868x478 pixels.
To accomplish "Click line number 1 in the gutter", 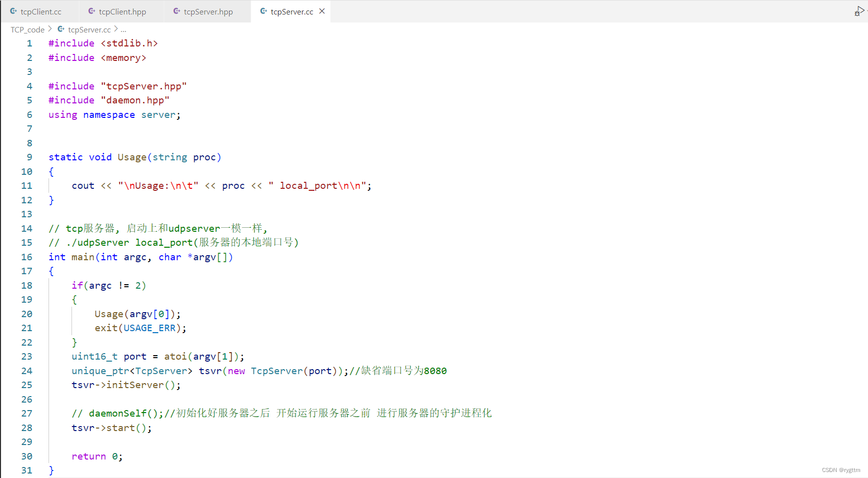I will [29, 43].
